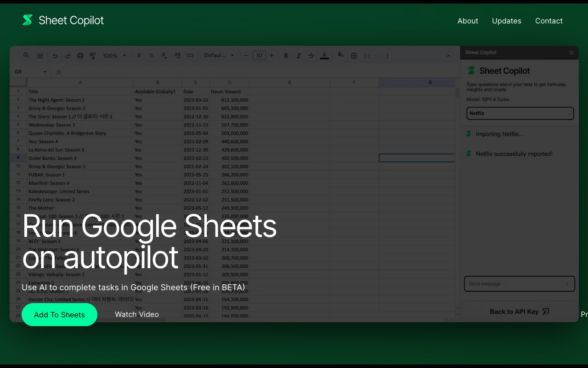Screen dimensions: 588x368
Task: Click the Add To Sheets button
Action: 59,315
